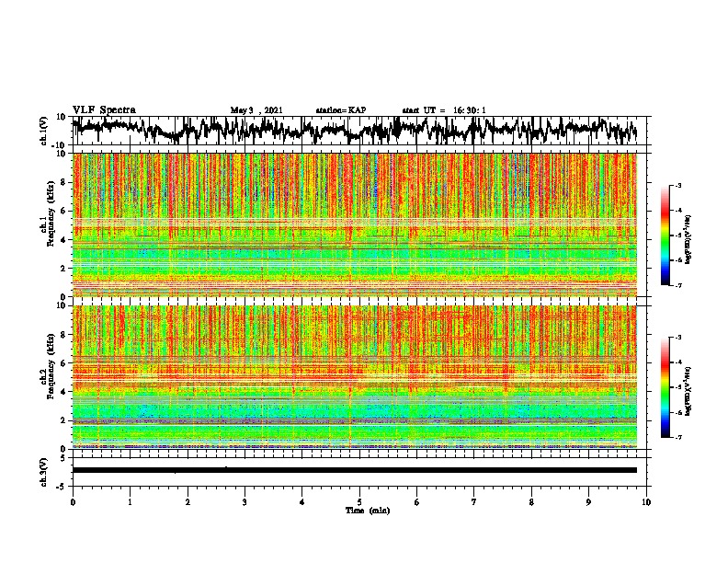The height and width of the screenshot is (563, 728).
Task: Click the "8" kHz tick of ch.2 spectrogram
Action: [x=64, y=335]
